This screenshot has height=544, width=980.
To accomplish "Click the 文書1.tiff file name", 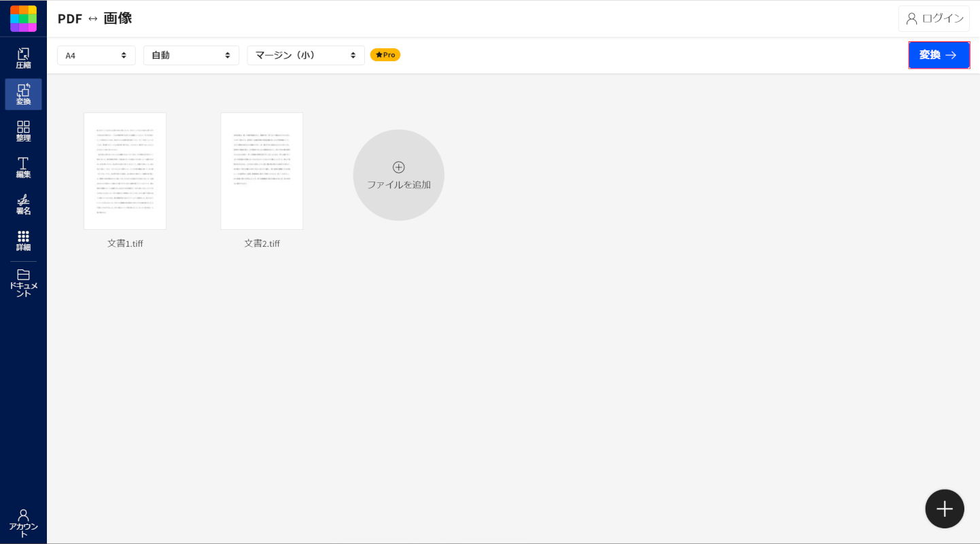I will (125, 243).
